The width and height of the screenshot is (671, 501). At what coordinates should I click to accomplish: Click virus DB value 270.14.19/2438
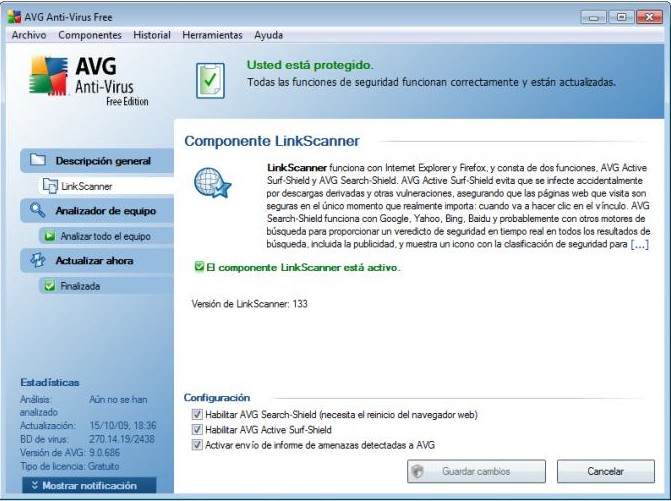pos(122,439)
